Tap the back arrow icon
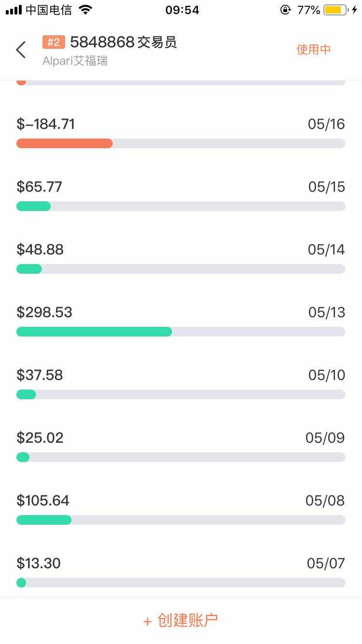Screen dimensions: 362x644 pos(21,50)
